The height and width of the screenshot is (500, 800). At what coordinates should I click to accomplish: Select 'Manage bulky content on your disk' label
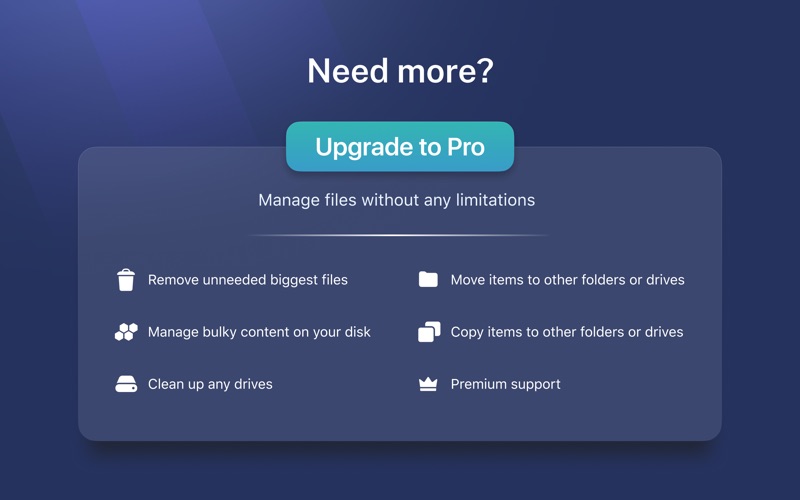pyautogui.click(x=259, y=332)
